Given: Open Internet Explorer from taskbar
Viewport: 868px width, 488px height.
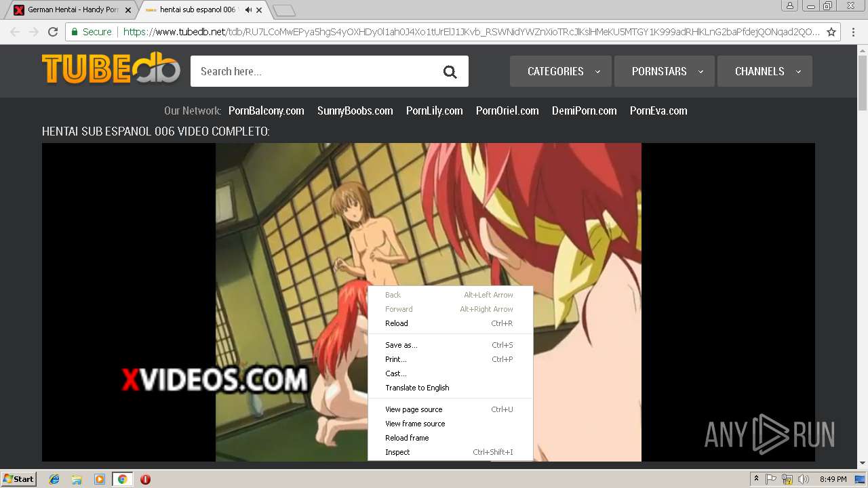Looking at the screenshot, I should tap(54, 479).
